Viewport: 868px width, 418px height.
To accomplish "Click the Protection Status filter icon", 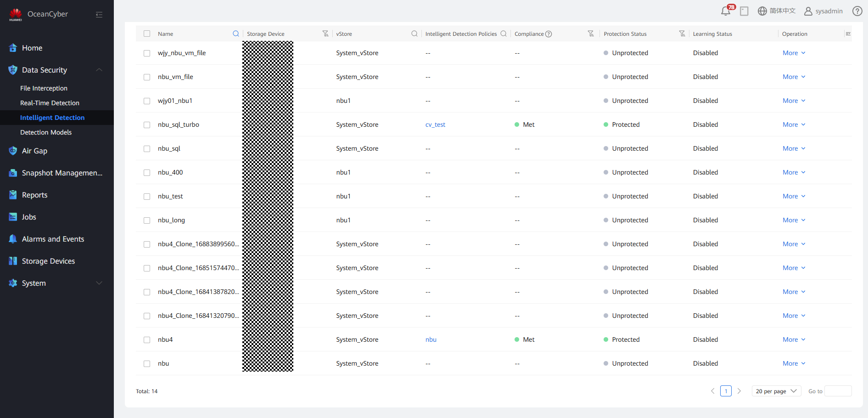I will tap(682, 34).
